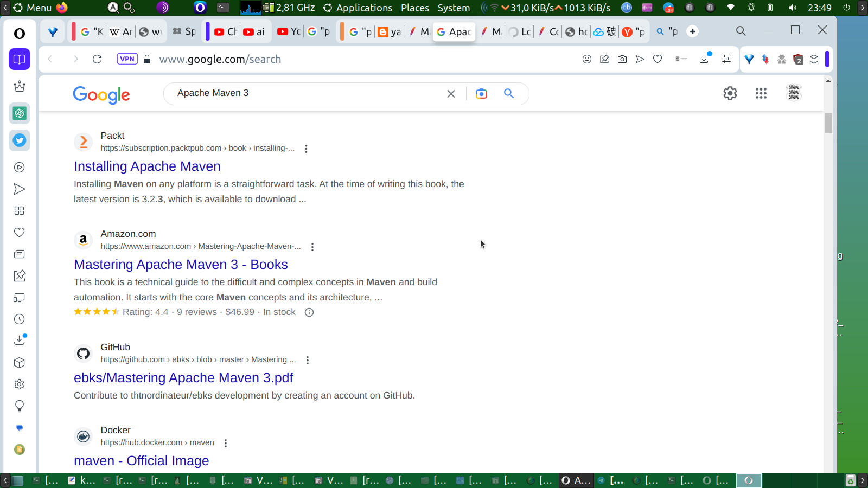Screen dimensions: 868x488
Task: Open Easy Setup sliders icon
Action: tap(726, 59)
